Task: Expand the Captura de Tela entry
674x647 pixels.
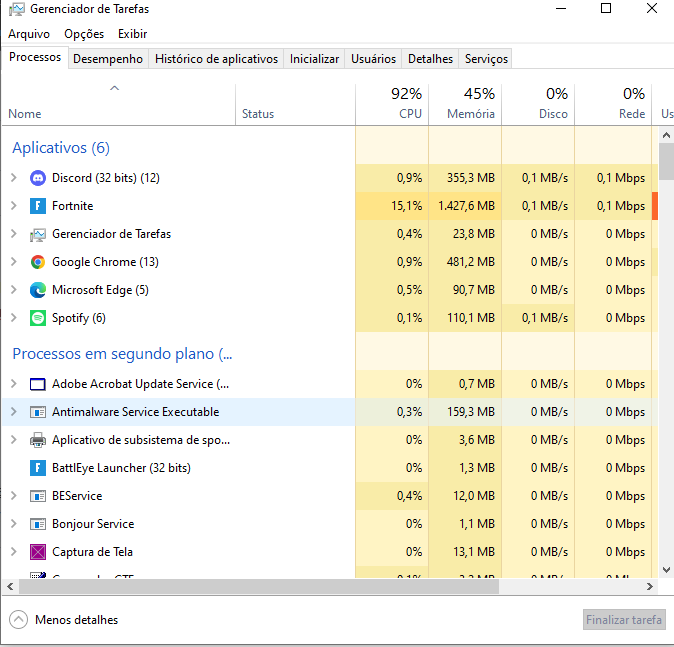Action: tap(14, 552)
